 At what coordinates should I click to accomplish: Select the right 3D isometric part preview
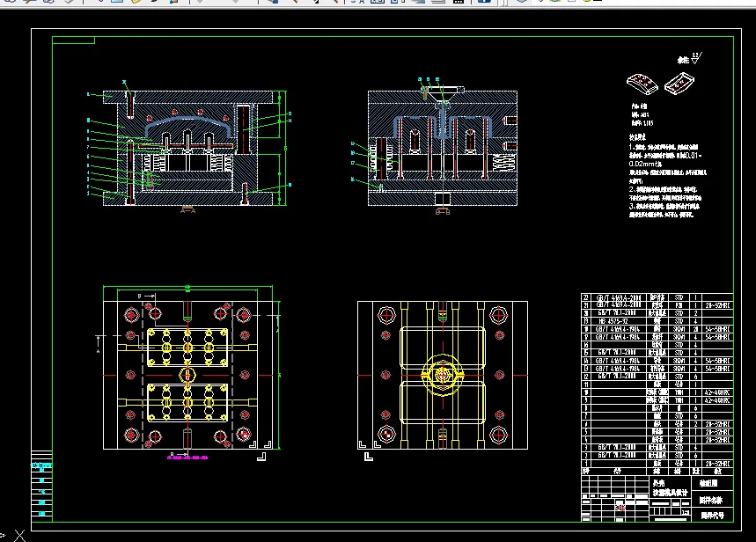pyautogui.click(x=679, y=84)
